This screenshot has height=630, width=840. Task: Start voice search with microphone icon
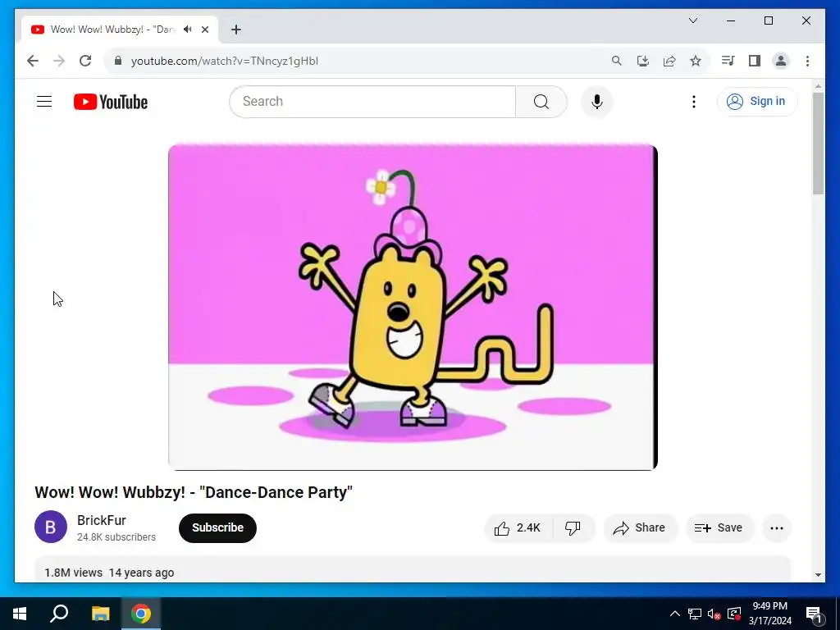(x=597, y=101)
